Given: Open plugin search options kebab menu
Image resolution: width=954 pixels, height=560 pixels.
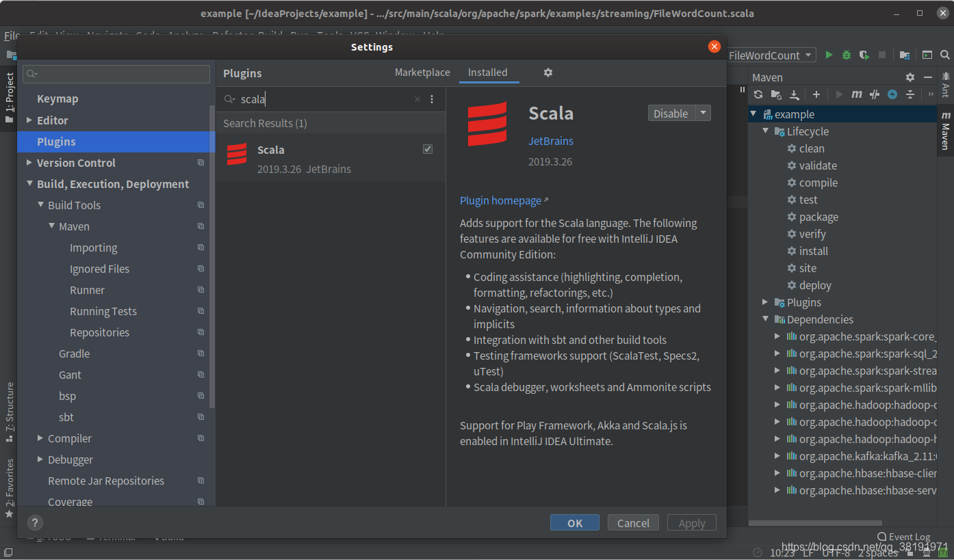Looking at the screenshot, I should (x=432, y=99).
